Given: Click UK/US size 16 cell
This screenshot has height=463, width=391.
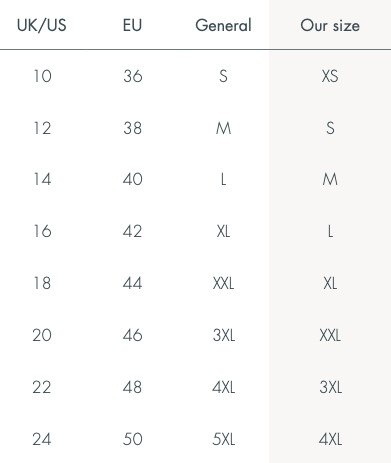Looking at the screenshot, I should (x=42, y=231).
